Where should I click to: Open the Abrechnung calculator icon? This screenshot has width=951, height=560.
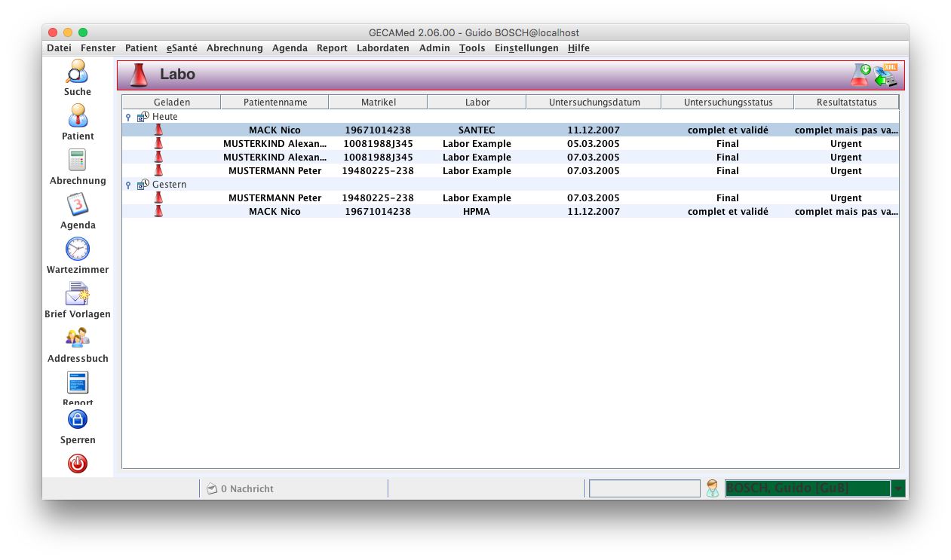pos(78,161)
